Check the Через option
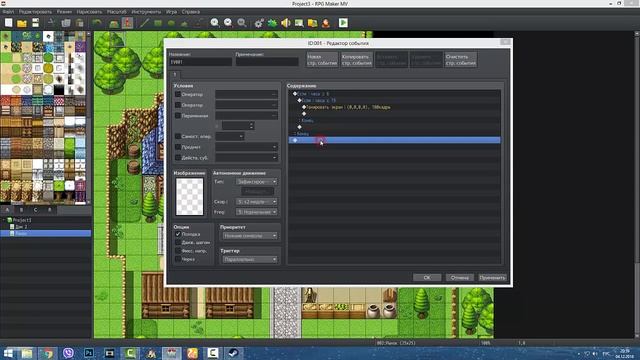This screenshot has width=640, height=360. [178, 259]
